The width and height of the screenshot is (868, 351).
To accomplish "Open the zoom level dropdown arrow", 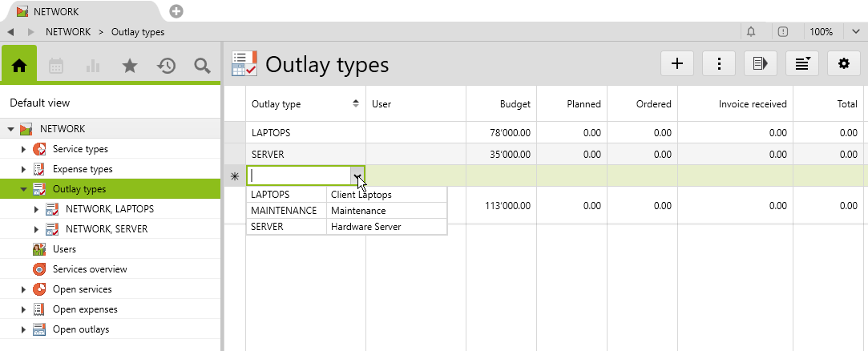I will point(856,32).
